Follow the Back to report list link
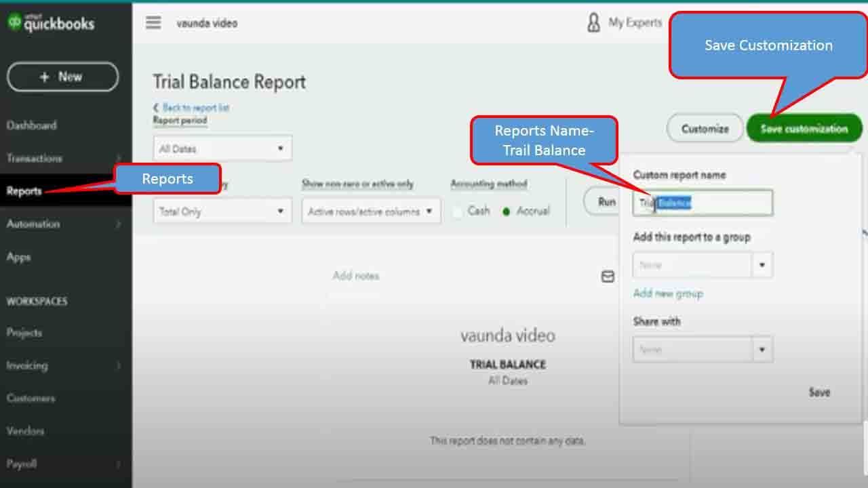 point(196,108)
